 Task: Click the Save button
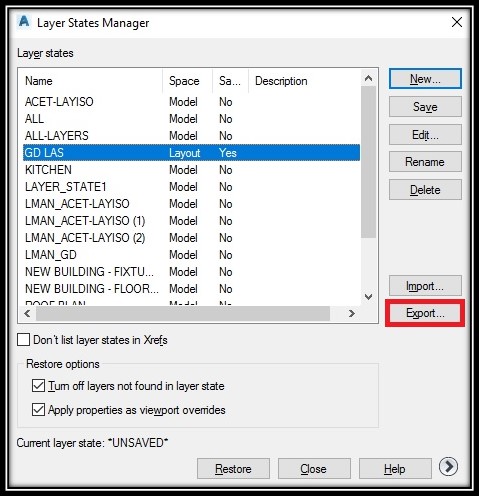point(425,107)
